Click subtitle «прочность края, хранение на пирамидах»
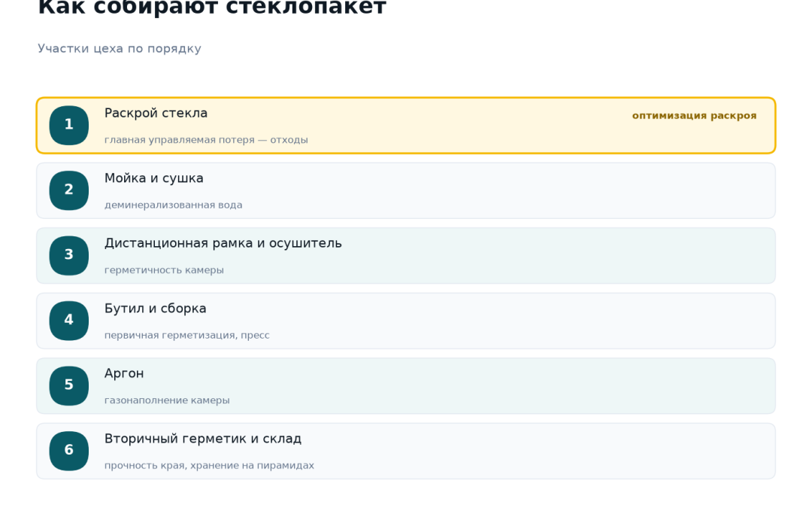 [x=209, y=466]
